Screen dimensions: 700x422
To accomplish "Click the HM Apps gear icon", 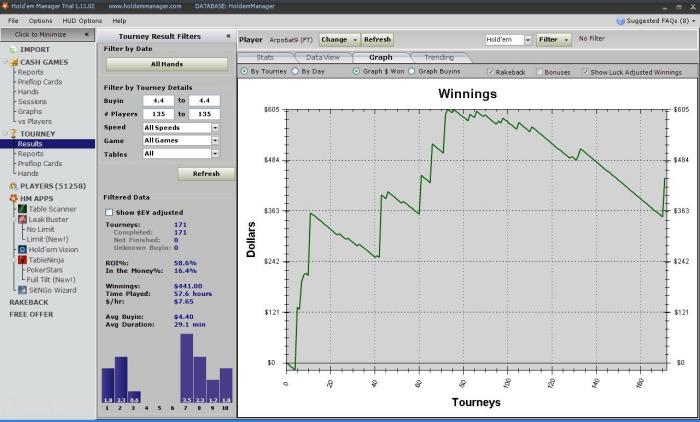I will pos(13,198).
